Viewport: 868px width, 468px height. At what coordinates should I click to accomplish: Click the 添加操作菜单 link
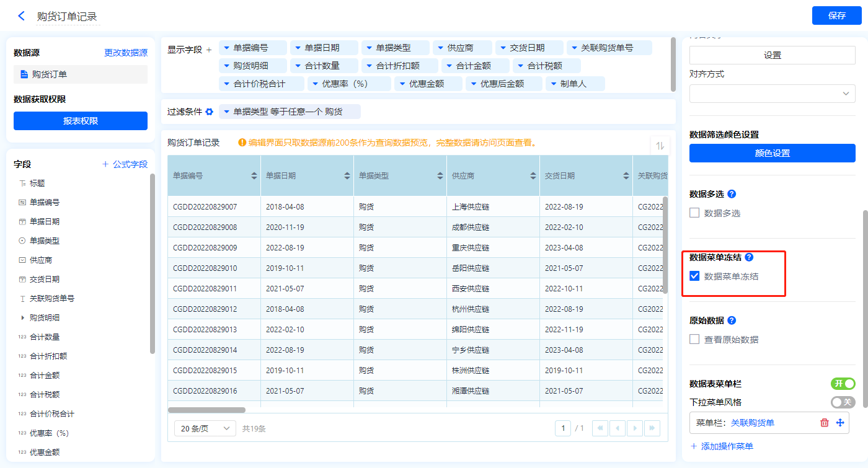point(722,446)
